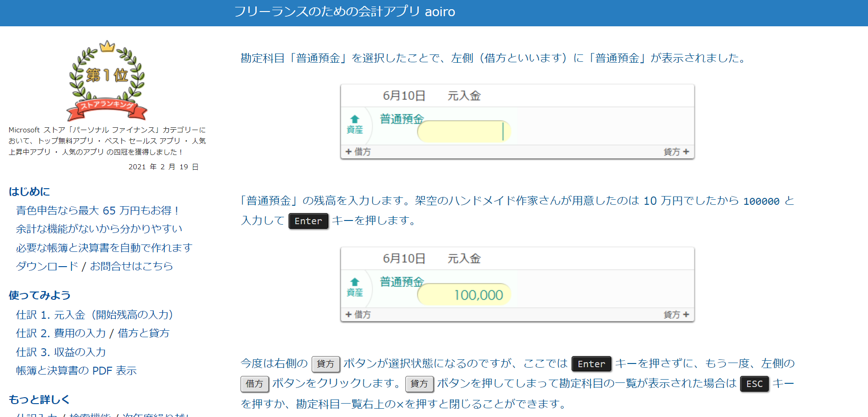
Task: Open 帳簿と決算書の PDF 表示
Action: click(77, 370)
